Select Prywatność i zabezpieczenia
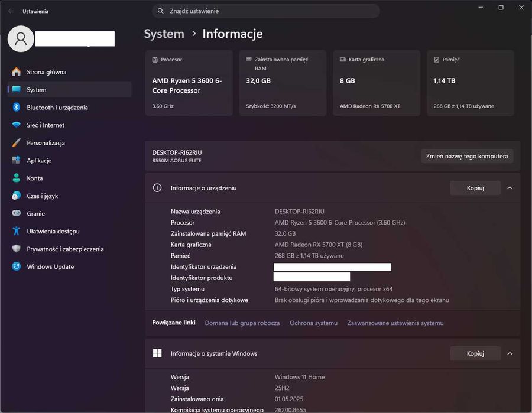The height and width of the screenshot is (413, 532). coord(69,249)
